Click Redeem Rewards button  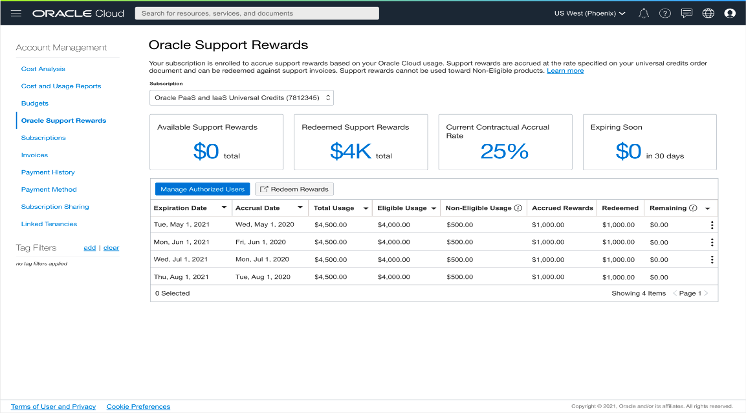294,189
